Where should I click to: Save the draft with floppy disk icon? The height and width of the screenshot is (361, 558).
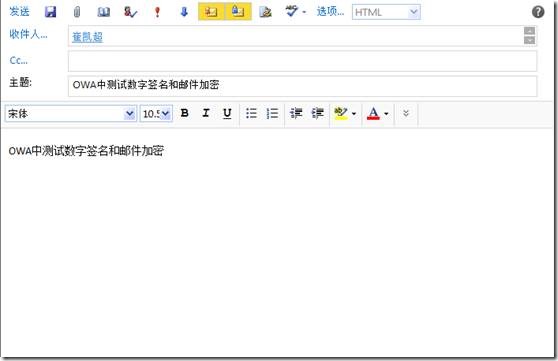(50, 12)
